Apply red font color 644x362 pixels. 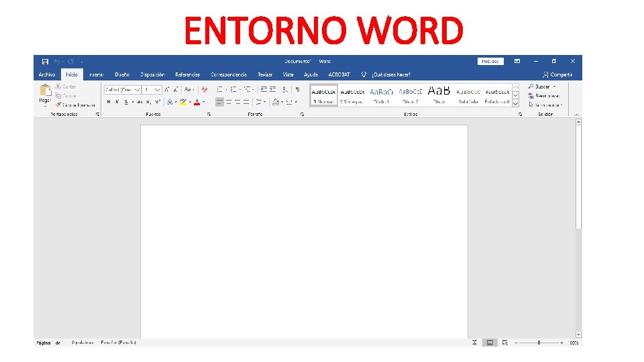click(x=197, y=102)
